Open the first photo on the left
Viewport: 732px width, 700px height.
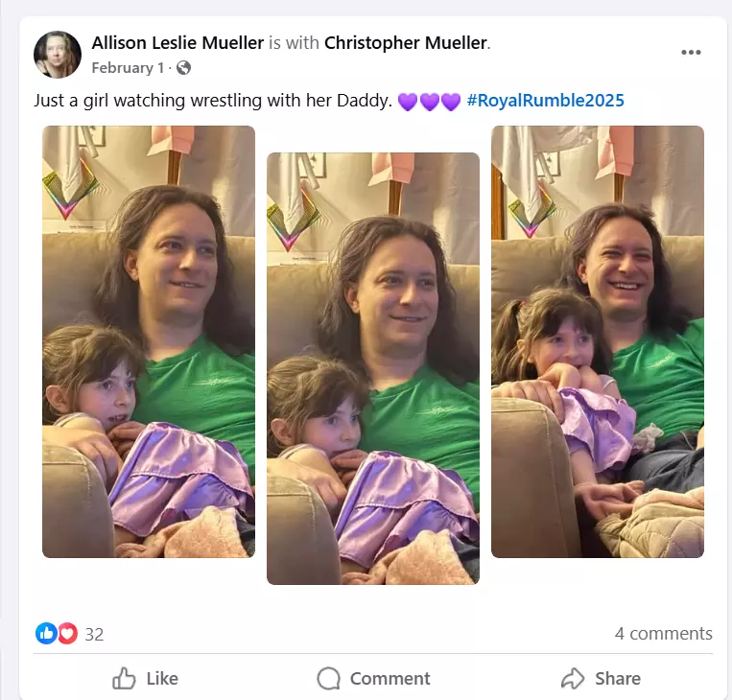[149, 341]
